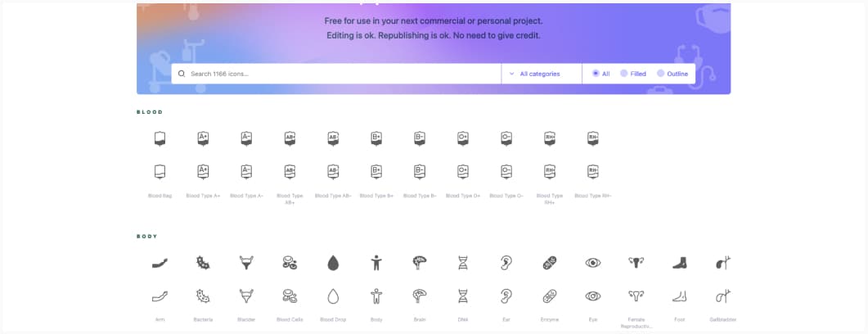Click the Blood Type RH- label
868x334 pixels.
(593, 196)
